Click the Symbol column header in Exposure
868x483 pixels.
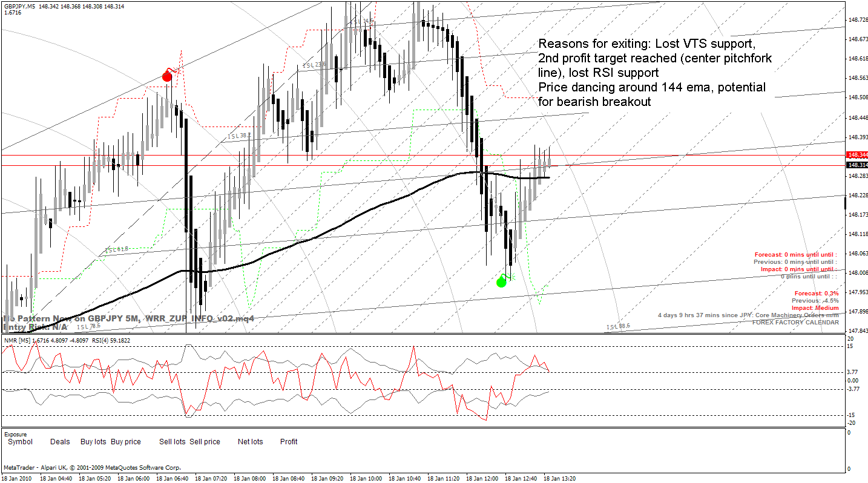pos(20,442)
